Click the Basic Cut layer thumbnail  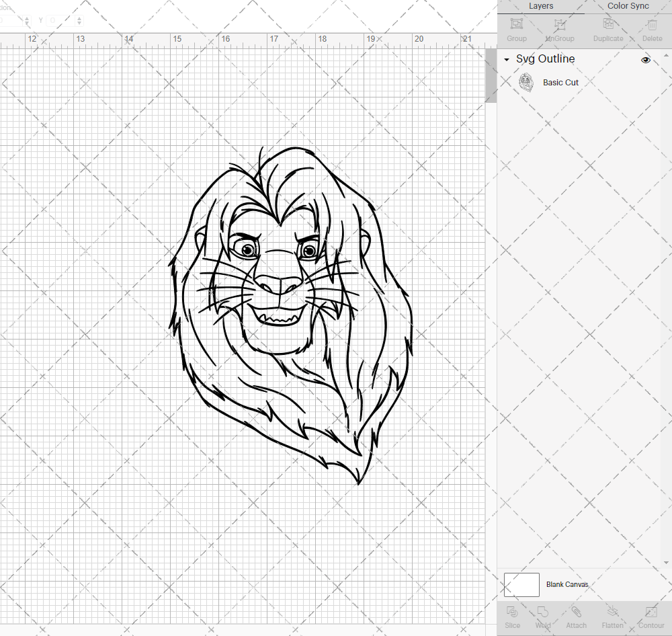click(526, 82)
